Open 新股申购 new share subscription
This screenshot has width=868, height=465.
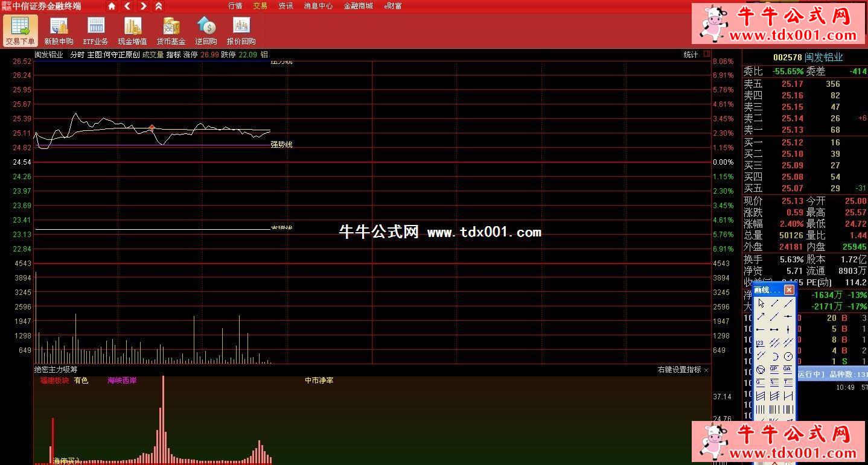59,30
